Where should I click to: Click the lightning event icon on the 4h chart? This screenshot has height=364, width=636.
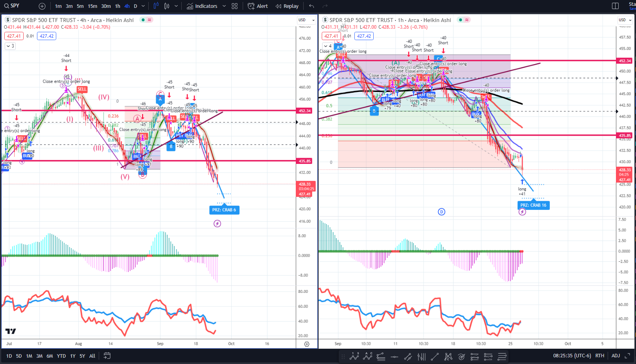(x=217, y=224)
